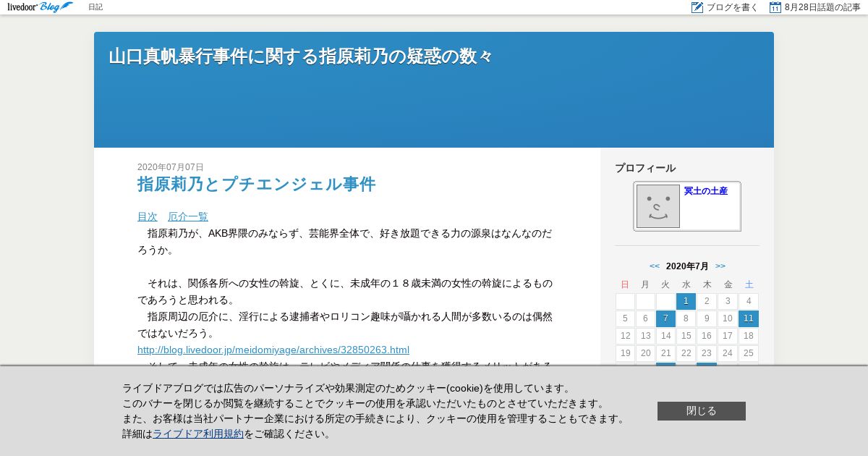Screen dimensions: 868x456
Task: Select the 日記 category link
Action: (x=95, y=7)
